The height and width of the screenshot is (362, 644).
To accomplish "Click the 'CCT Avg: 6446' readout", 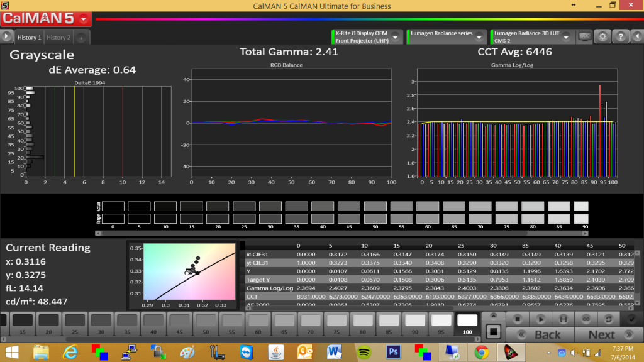I will (514, 52).
